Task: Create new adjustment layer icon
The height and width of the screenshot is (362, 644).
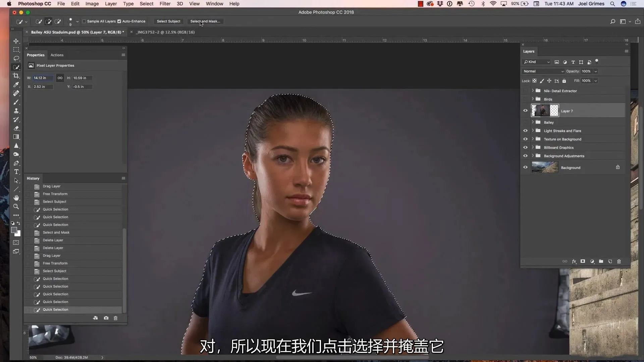Action: pyautogui.click(x=592, y=261)
